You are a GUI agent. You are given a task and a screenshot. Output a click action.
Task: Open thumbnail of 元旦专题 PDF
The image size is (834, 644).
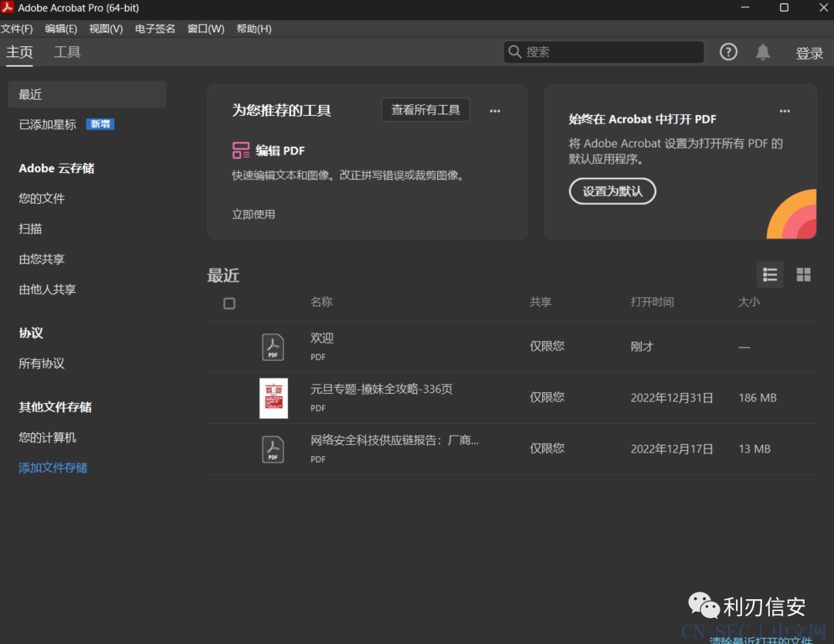click(x=273, y=398)
